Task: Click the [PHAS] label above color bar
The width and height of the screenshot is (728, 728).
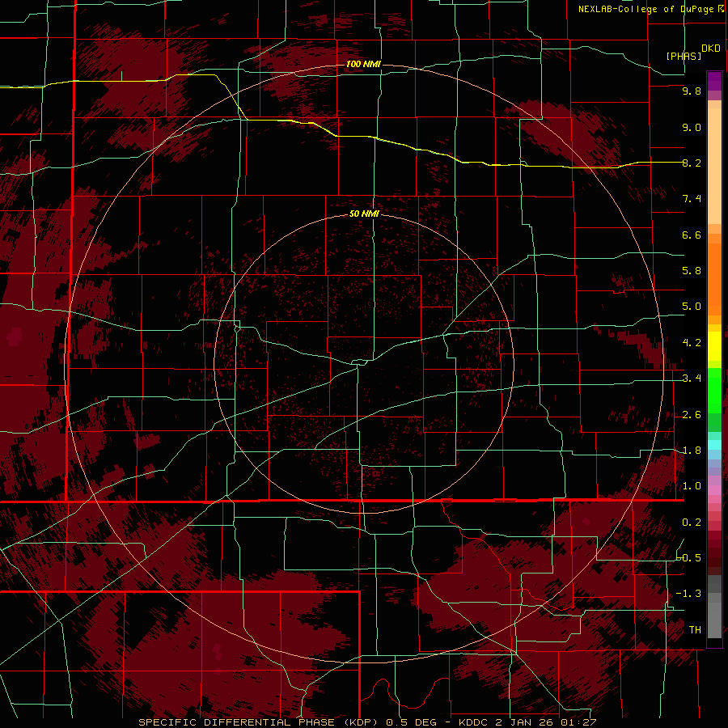Action: tap(684, 56)
